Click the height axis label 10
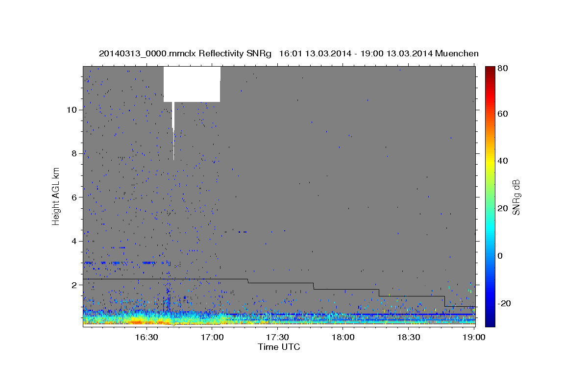The height and width of the screenshot is (392, 588). 73,110
